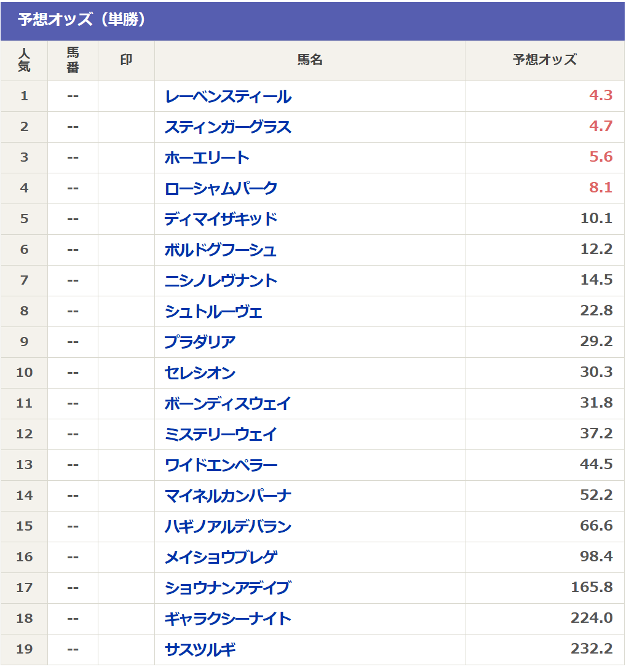This screenshot has height=672, width=629.
Task: Open ハギノアルデバラン horse profile
Action: point(227,527)
